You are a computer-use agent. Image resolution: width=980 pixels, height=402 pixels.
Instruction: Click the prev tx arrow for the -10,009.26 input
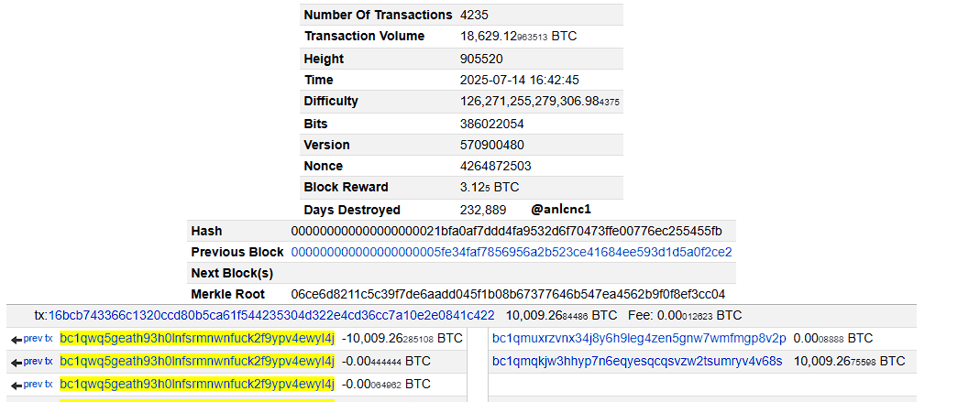[32, 339]
